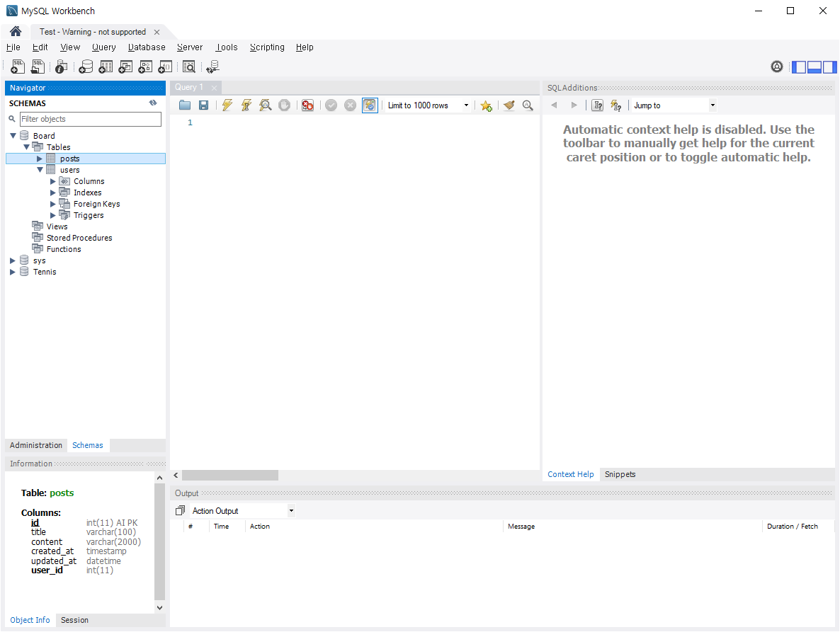Create new function toolbar icon
840x632 pixels.
(165, 67)
